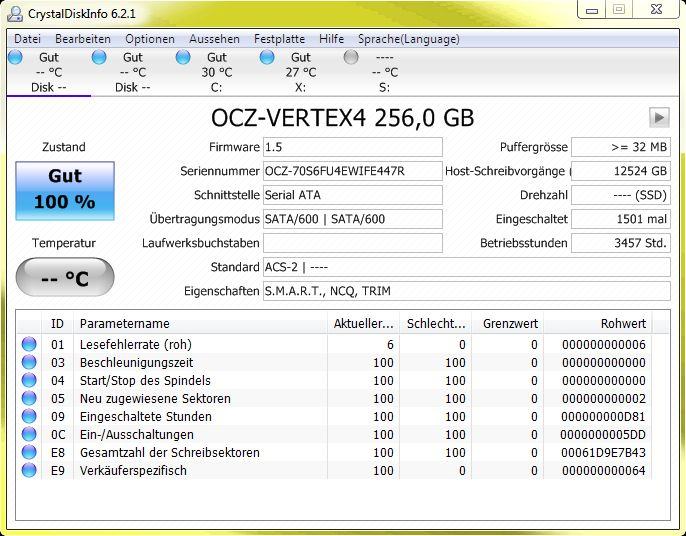Click the status orb for Verkäuferspezifisch
Image resolution: width=686 pixels, height=536 pixels.
29,470
